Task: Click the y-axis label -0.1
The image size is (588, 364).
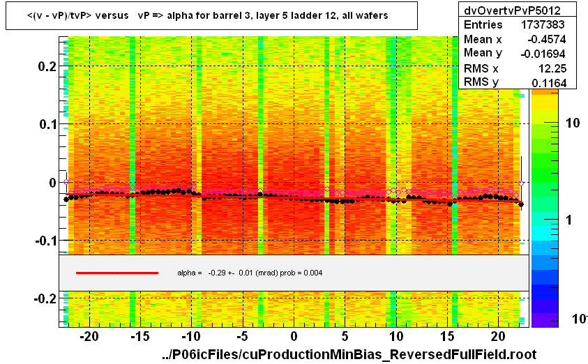Action: click(x=45, y=241)
